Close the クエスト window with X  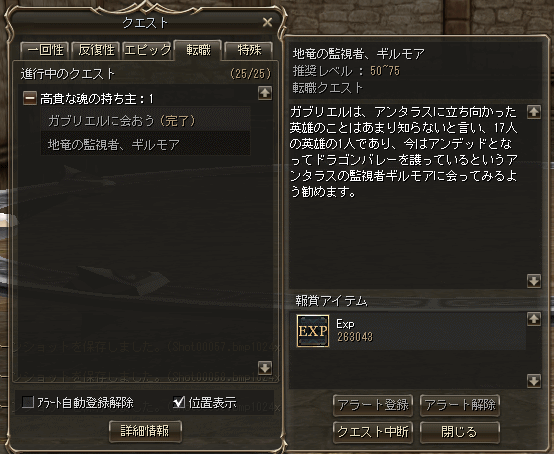[267, 22]
